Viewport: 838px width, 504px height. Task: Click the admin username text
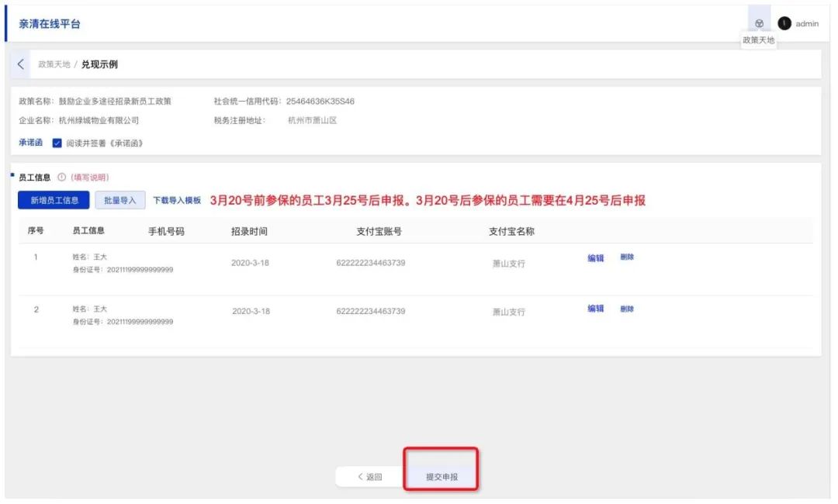[807, 24]
